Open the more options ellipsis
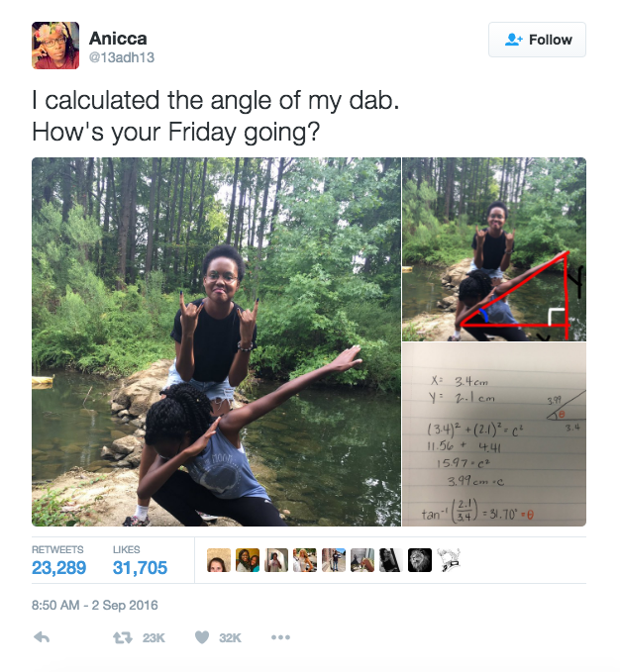The image size is (620, 672). click(280, 637)
